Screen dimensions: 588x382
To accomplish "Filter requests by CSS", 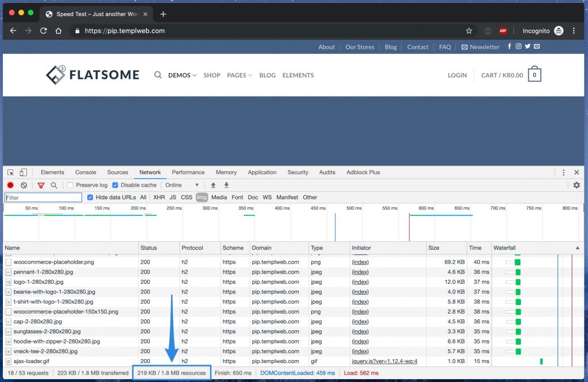I will 187,198.
